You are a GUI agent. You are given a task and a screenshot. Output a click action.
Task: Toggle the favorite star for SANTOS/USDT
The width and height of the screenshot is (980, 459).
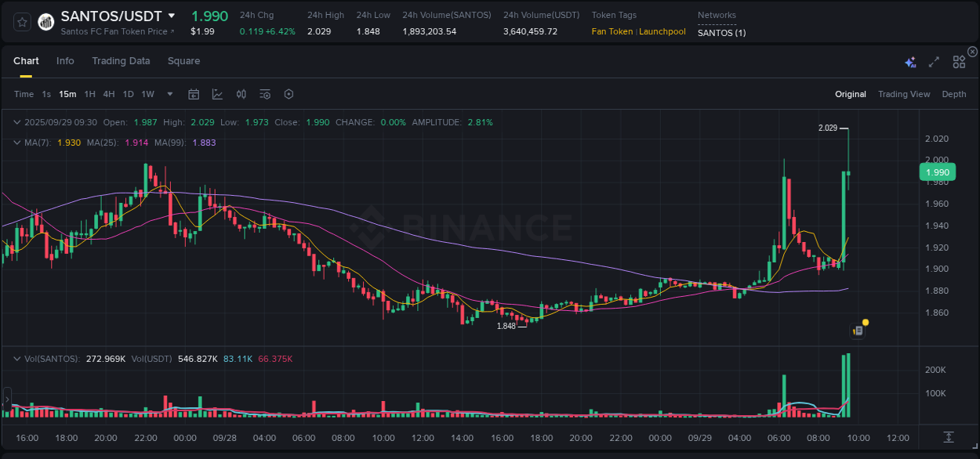tap(23, 21)
